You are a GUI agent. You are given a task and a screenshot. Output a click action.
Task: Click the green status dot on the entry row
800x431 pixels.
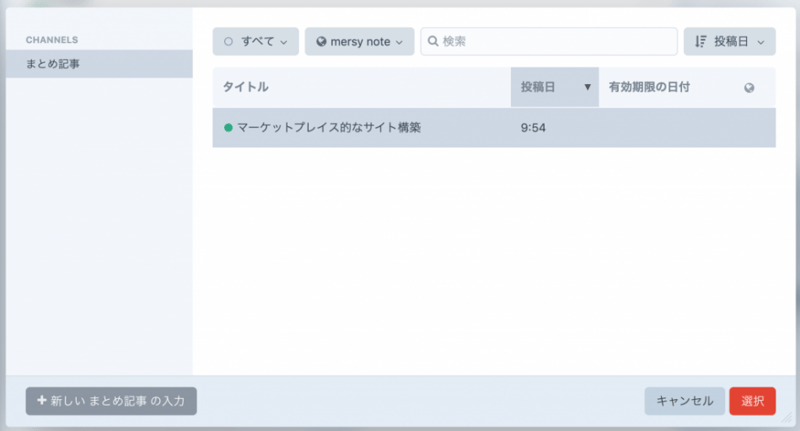(x=228, y=128)
